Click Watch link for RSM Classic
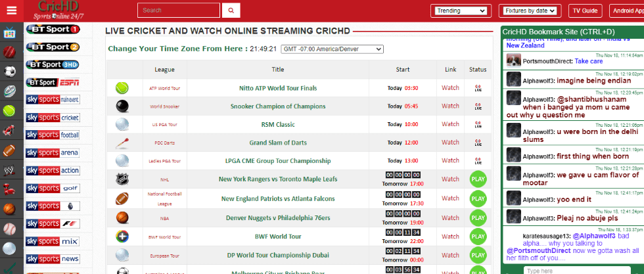 450,124
